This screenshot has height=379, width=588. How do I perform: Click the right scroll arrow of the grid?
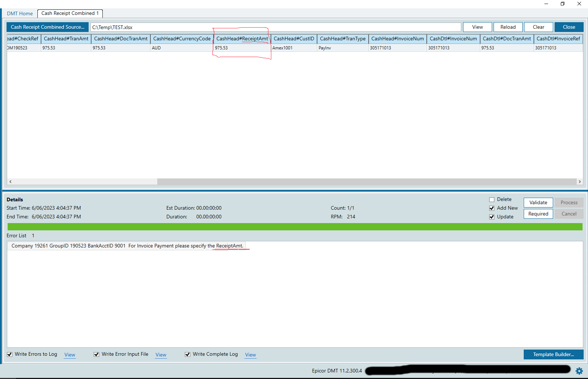coord(580,181)
